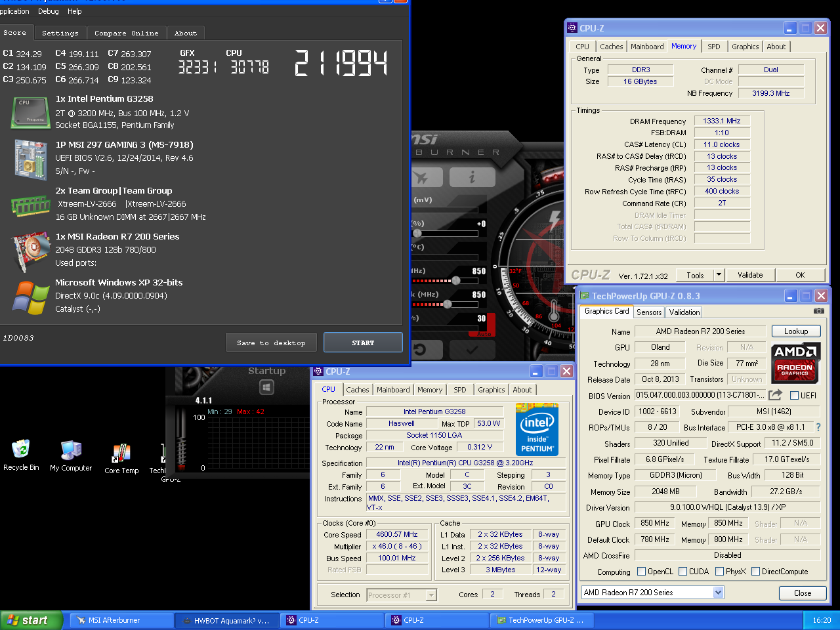Image resolution: width=840 pixels, height=630 pixels.
Task: Click the Validate button in CPU-Z
Action: click(750, 275)
